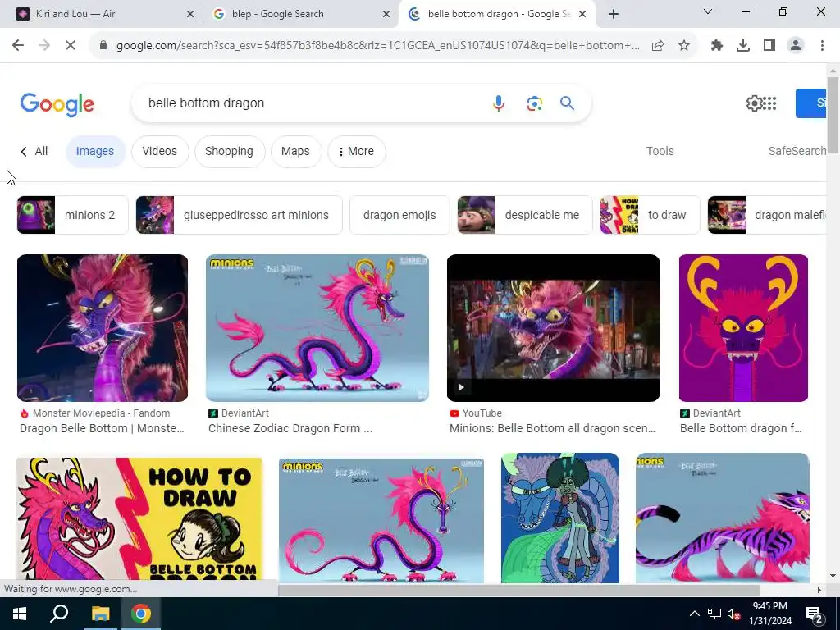Image resolution: width=840 pixels, height=630 pixels.
Task: Select the Maps filter
Action: [x=295, y=152]
